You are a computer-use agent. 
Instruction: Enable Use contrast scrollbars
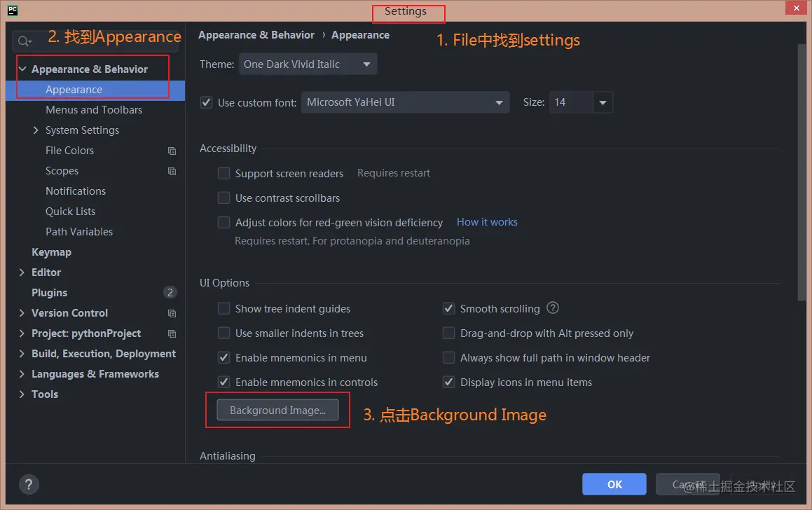[x=223, y=198]
